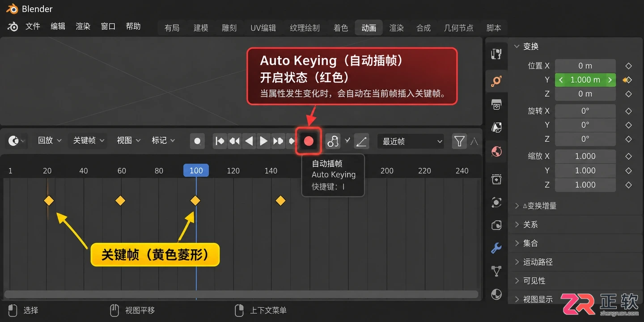Open the 标记 marker menu in timeline
The width and height of the screenshot is (644, 322).
click(163, 140)
